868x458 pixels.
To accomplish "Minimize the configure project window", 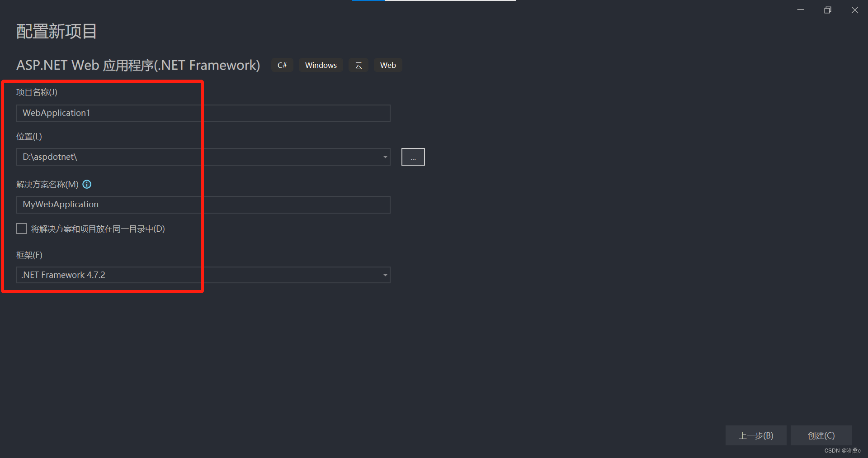I will pos(801,10).
